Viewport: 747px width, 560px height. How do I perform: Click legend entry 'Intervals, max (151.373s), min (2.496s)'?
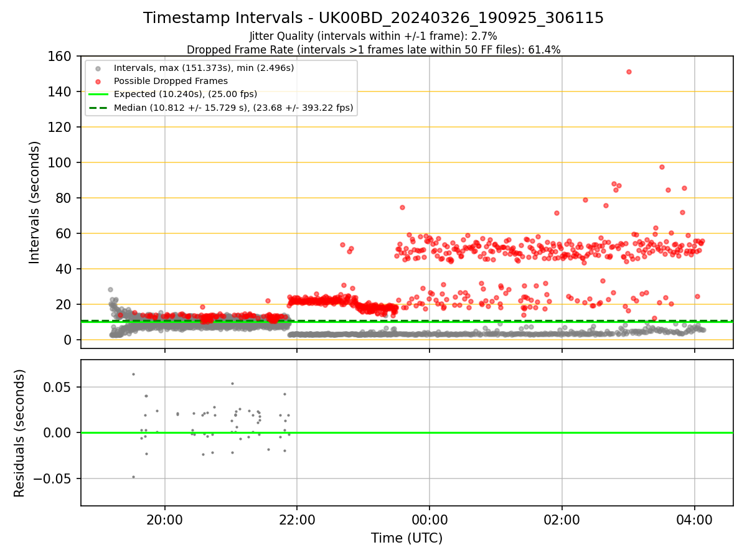click(x=204, y=68)
